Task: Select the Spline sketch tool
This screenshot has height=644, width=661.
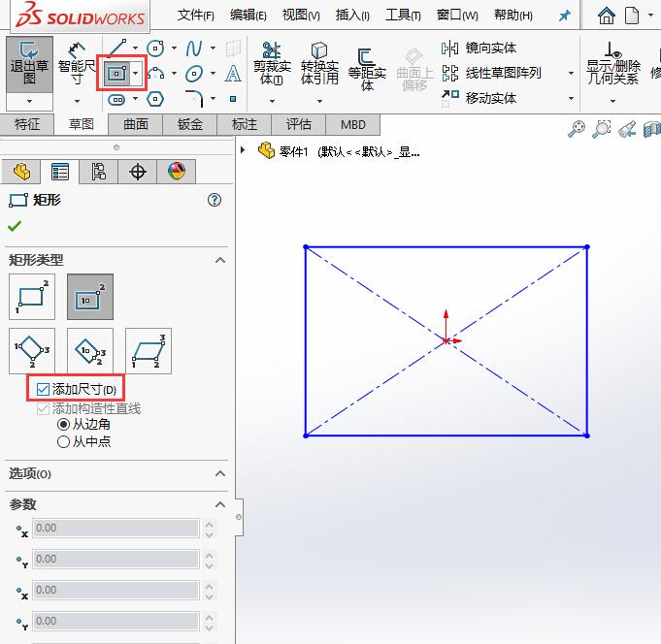Action: pos(194,48)
